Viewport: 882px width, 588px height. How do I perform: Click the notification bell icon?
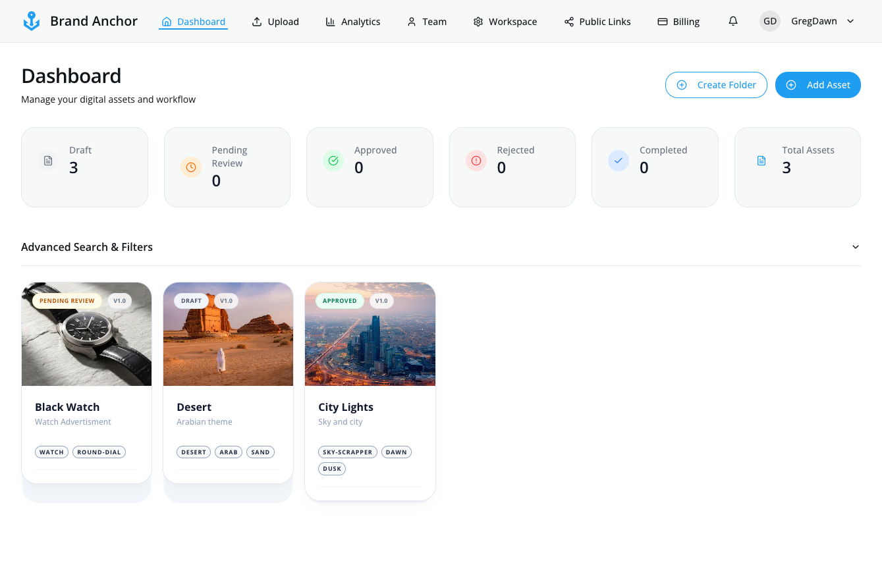(x=733, y=21)
